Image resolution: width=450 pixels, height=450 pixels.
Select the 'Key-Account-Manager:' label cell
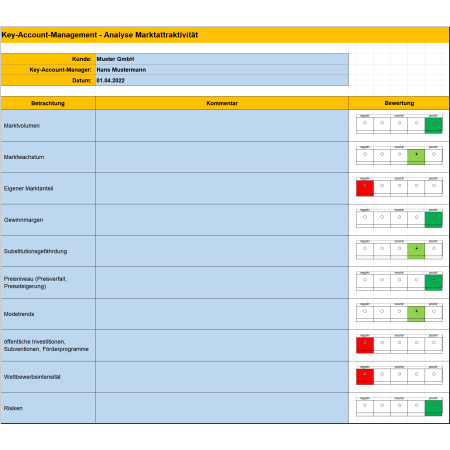click(x=48, y=70)
